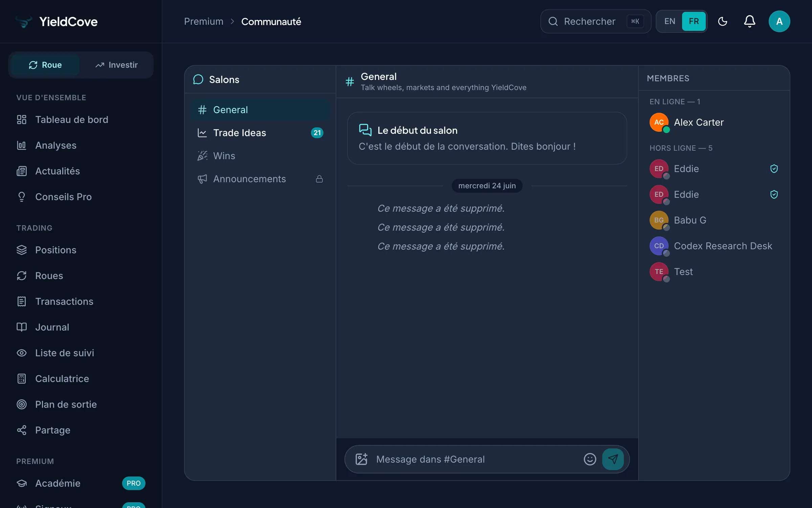Click Alex Carter's AC avatar
The image size is (812, 508).
click(x=659, y=122)
